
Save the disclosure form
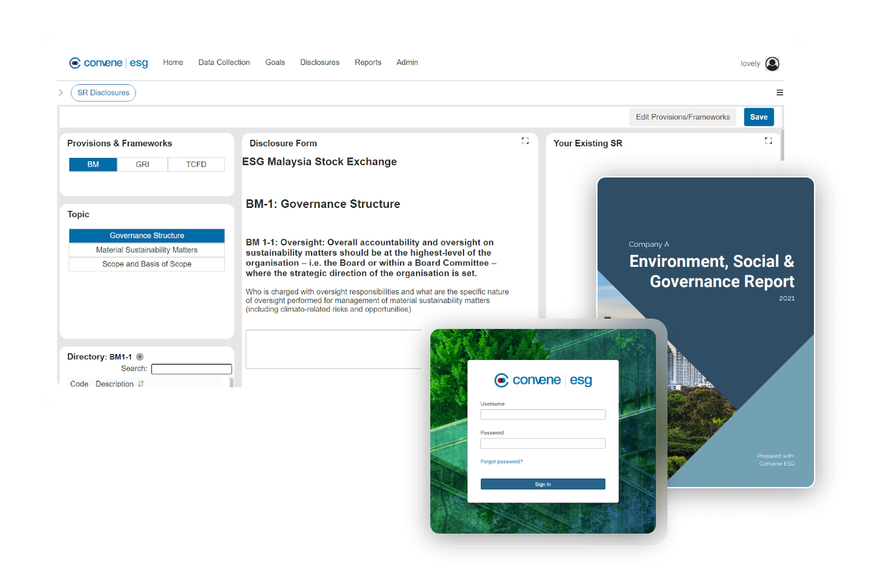[759, 117]
